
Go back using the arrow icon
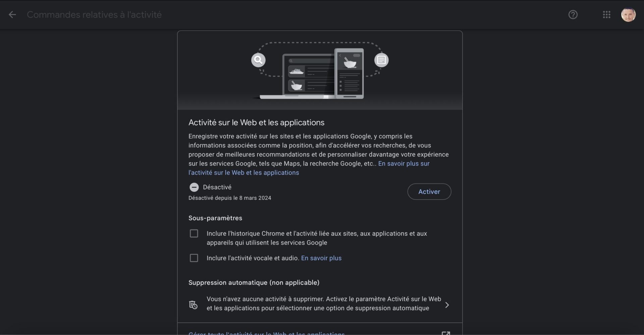pyautogui.click(x=12, y=14)
